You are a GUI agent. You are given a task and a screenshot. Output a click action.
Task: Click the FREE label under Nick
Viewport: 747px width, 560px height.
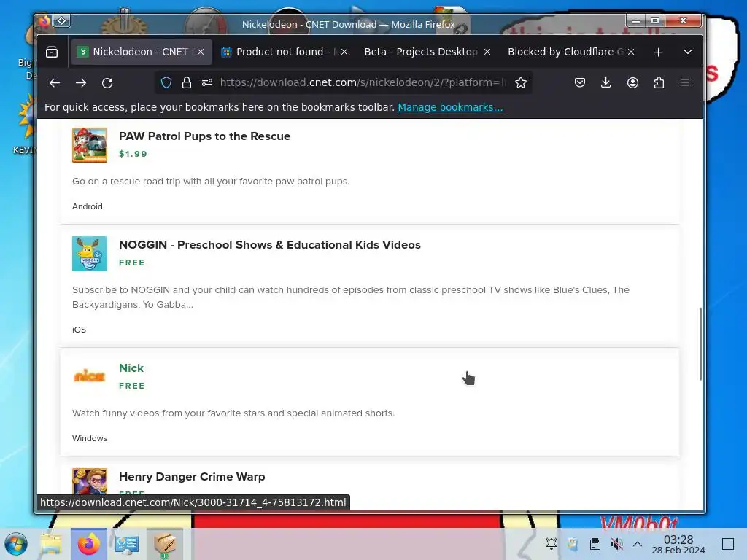[131, 386]
